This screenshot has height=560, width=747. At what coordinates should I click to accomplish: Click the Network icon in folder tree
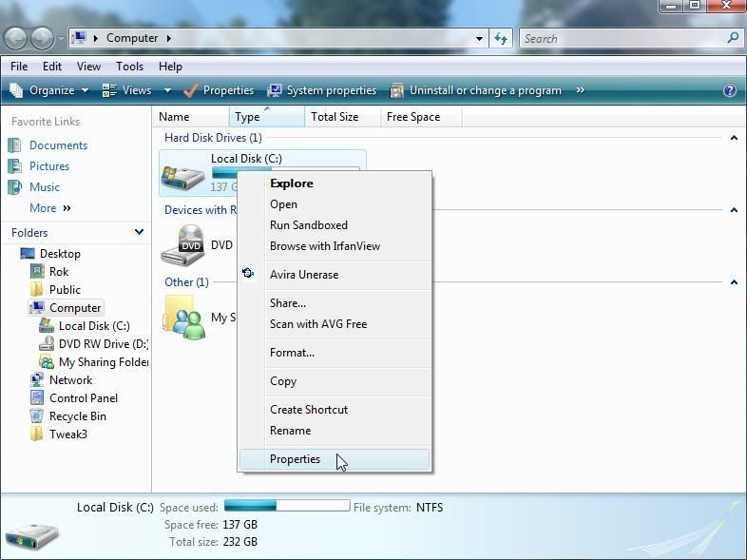[x=37, y=380]
